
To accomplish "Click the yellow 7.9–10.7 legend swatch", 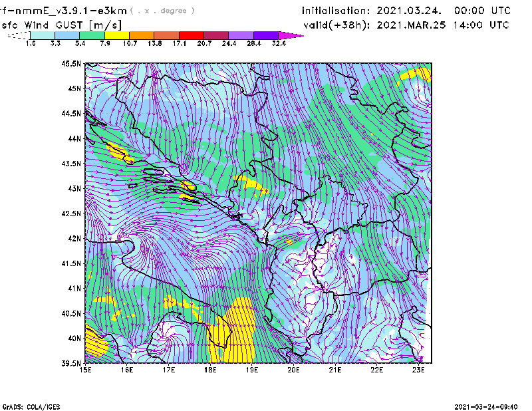I will point(117,35).
